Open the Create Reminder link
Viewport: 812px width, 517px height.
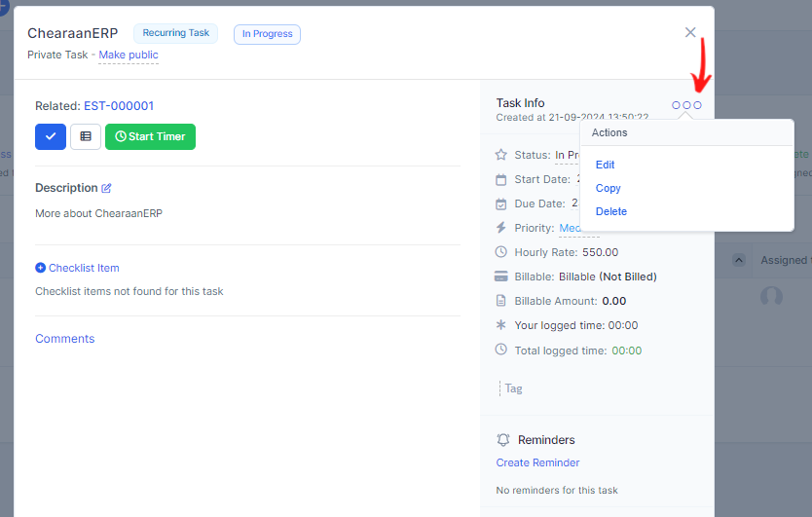(x=537, y=462)
